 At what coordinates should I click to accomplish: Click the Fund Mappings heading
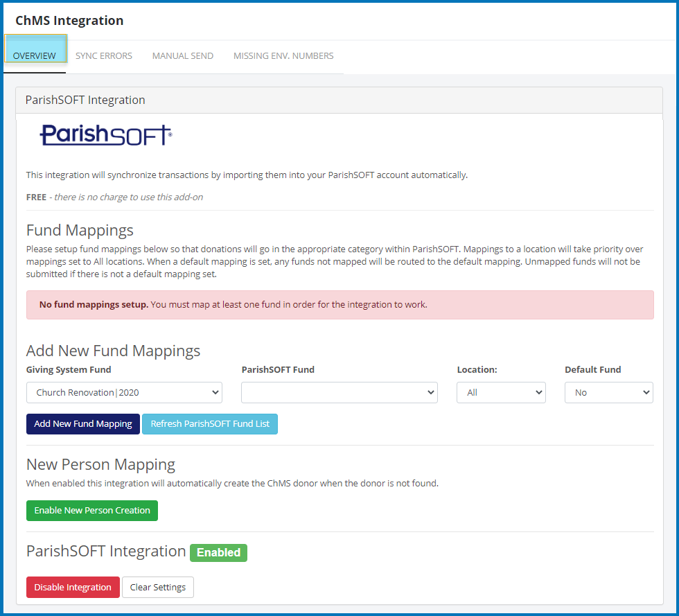point(80,230)
